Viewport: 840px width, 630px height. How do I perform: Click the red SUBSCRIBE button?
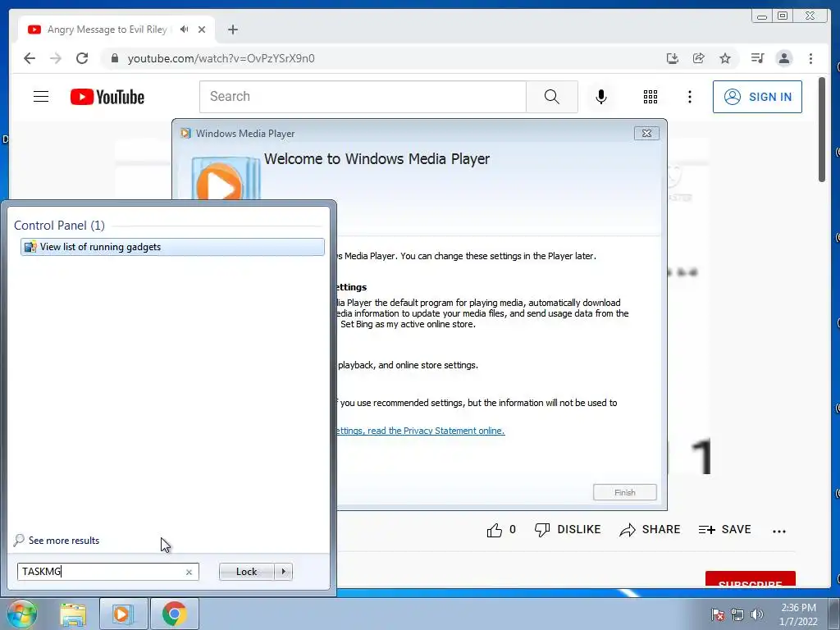[750, 579]
